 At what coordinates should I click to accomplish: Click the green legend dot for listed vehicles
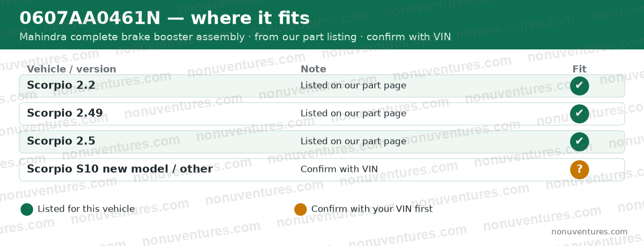coord(27,209)
